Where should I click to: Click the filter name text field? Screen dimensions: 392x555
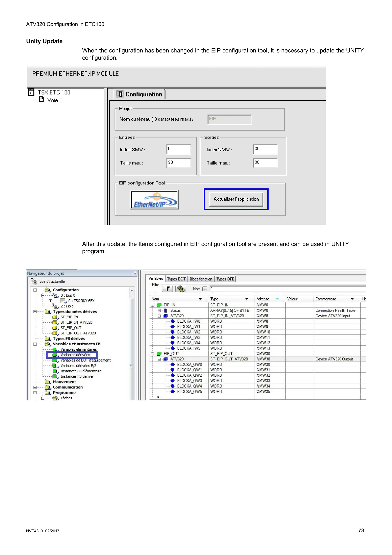288,289
